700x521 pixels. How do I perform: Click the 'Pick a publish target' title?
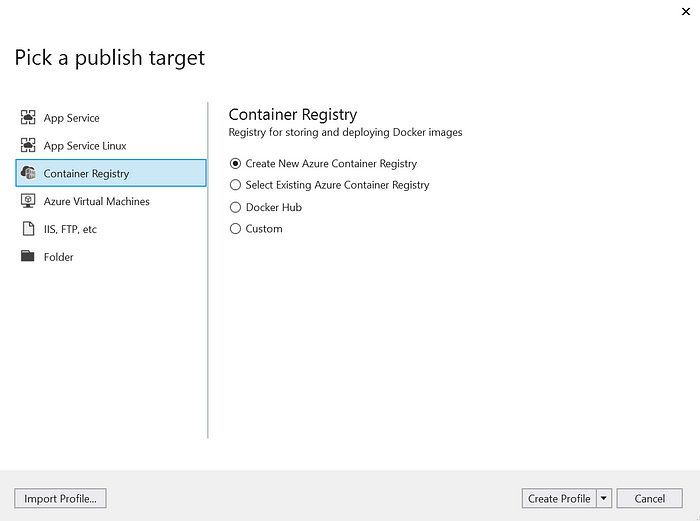(110, 58)
